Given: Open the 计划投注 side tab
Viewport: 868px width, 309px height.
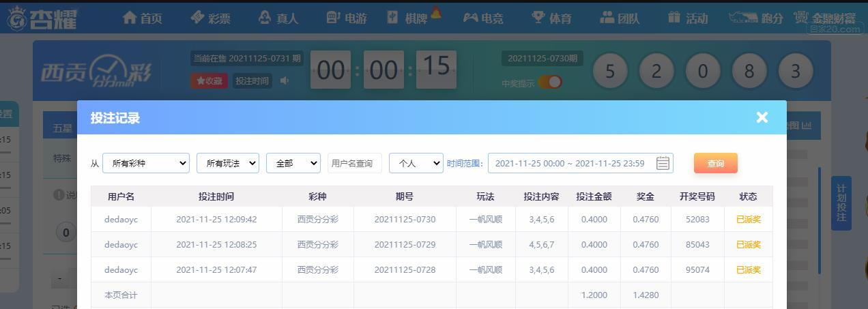Looking at the screenshot, I should pos(841,203).
